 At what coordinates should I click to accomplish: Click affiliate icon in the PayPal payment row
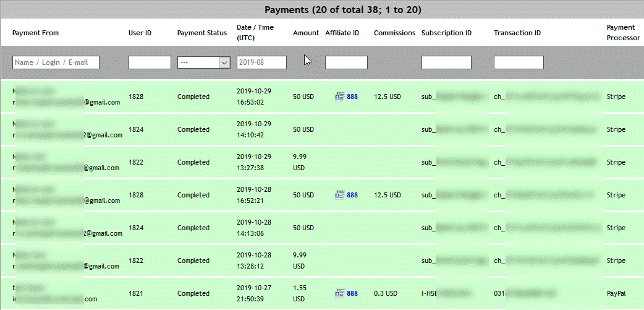(x=339, y=293)
